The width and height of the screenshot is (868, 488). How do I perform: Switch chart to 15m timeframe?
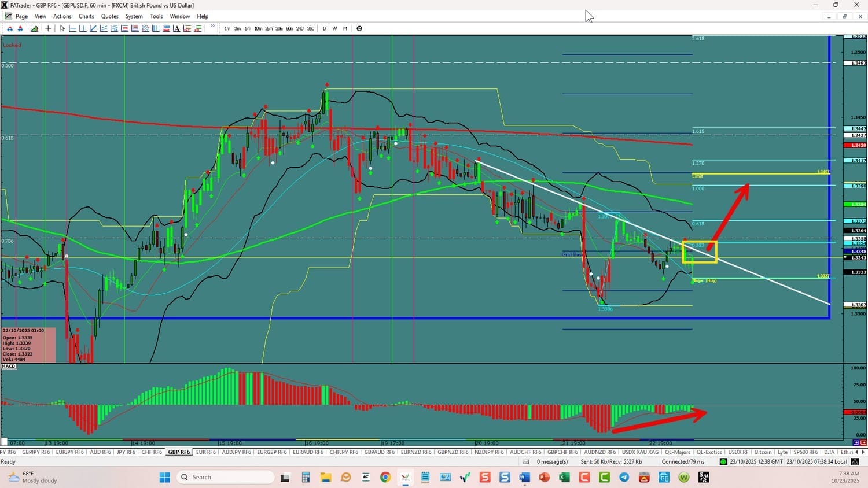pos(269,28)
